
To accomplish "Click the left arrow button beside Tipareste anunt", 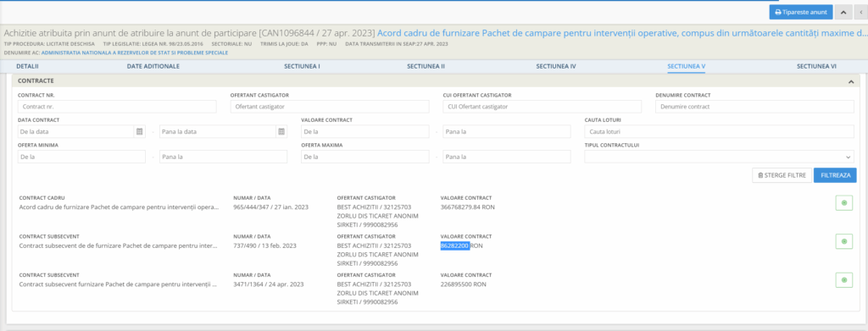I will coord(862,12).
